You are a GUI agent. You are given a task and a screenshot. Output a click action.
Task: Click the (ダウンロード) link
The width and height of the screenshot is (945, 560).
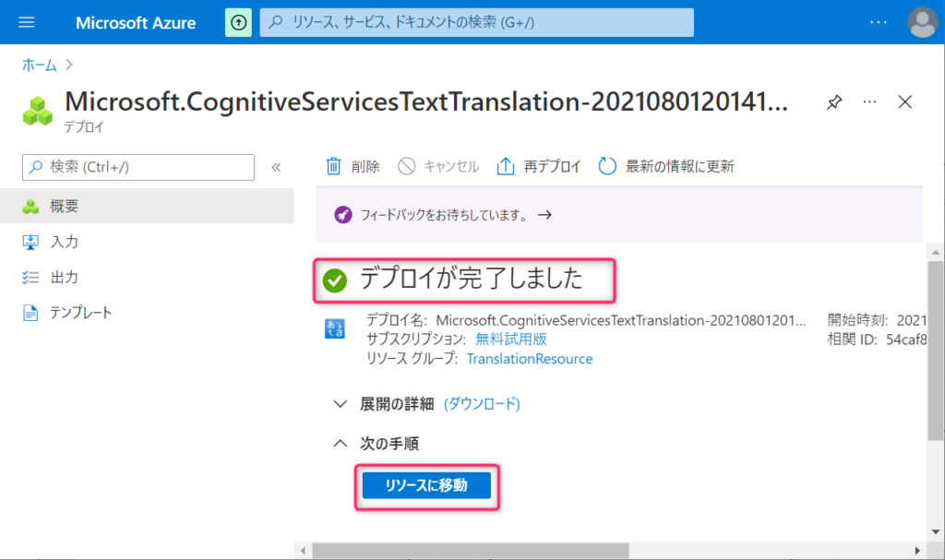pos(482,404)
